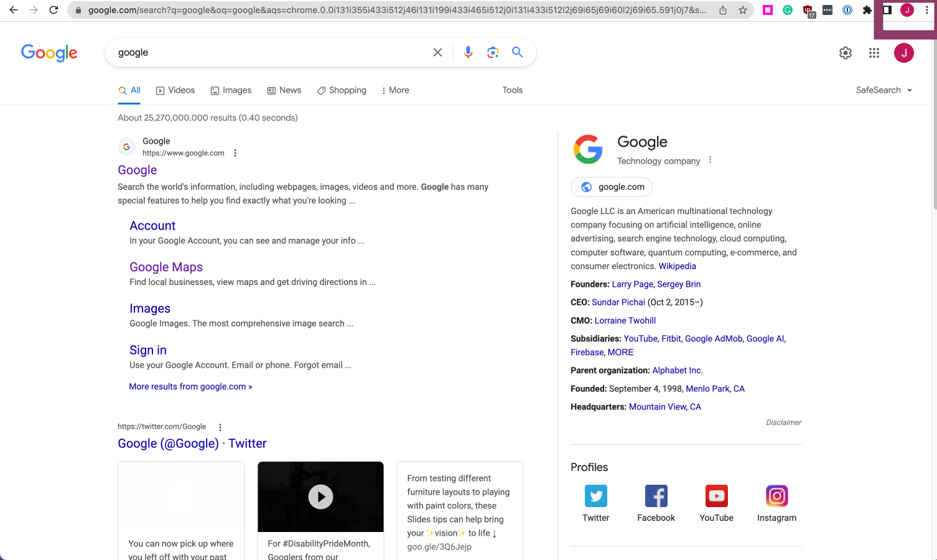Screen dimensions: 937x560
Task: Open the furniture layouts Slides tweet card
Action: [x=460, y=511]
